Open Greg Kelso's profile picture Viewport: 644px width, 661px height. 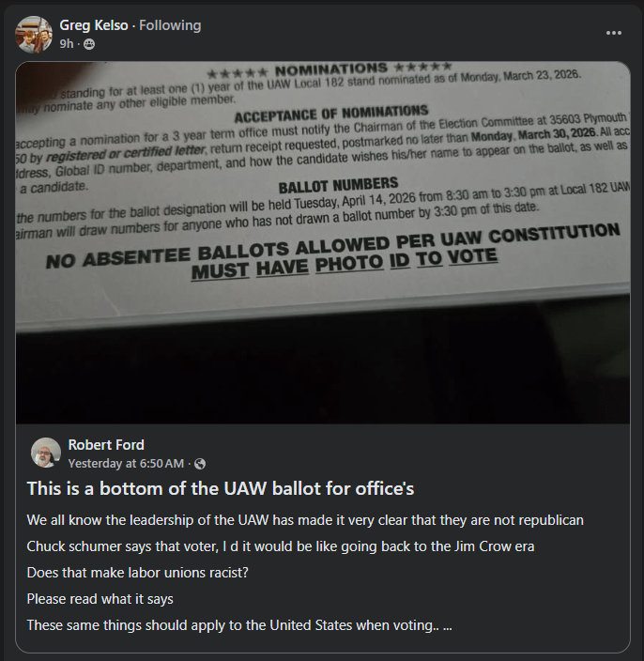(34, 34)
